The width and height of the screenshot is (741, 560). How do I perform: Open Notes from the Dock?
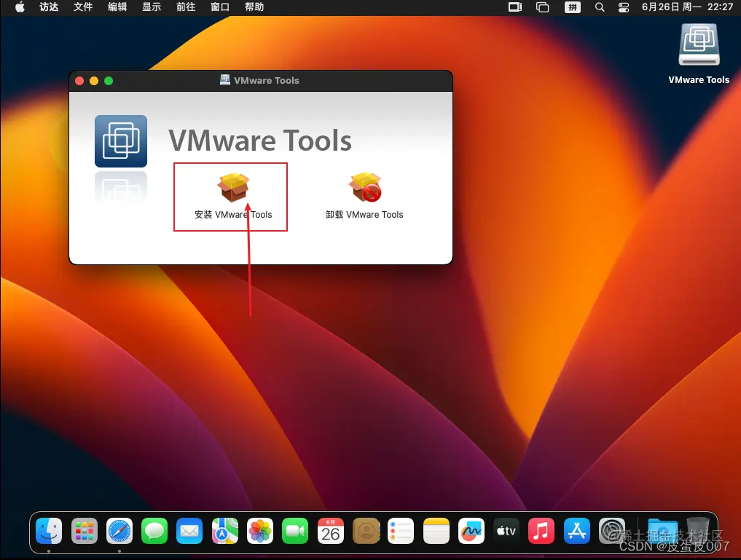pos(436,531)
